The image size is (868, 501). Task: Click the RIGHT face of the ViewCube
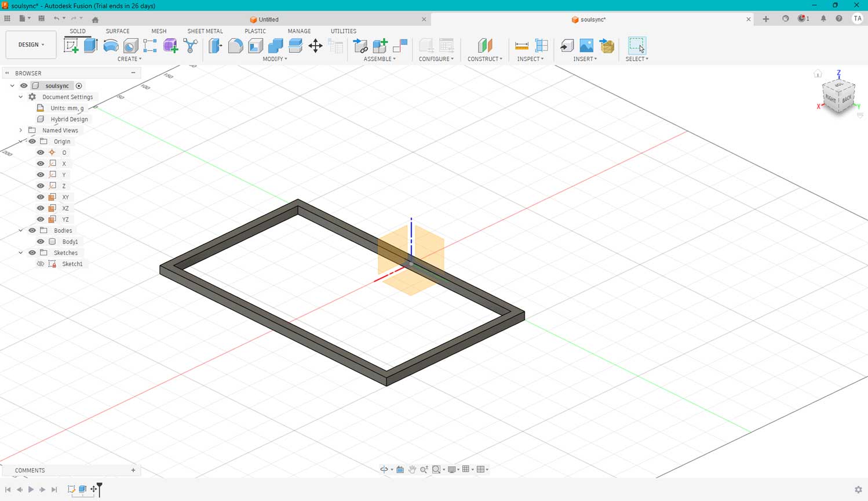[x=831, y=99]
